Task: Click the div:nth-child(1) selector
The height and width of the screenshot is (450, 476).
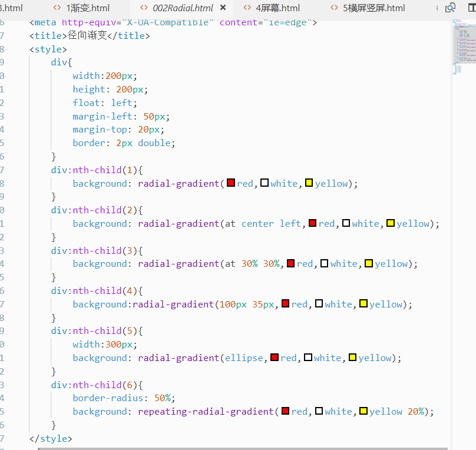Action: tap(94, 170)
